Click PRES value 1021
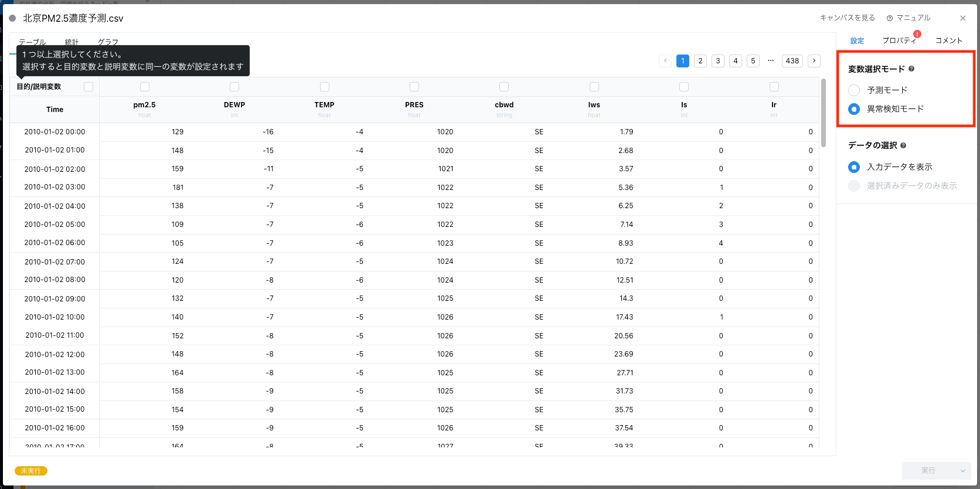Screen dimensions: 980x489 (x=445, y=169)
